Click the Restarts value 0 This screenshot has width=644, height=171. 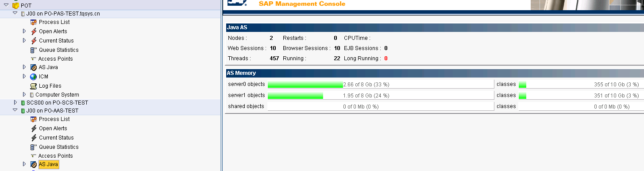(335, 38)
